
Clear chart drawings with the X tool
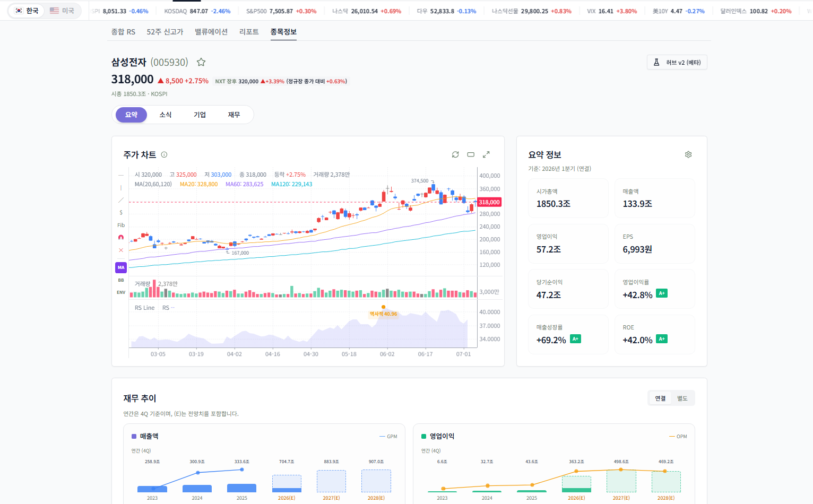tap(121, 250)
